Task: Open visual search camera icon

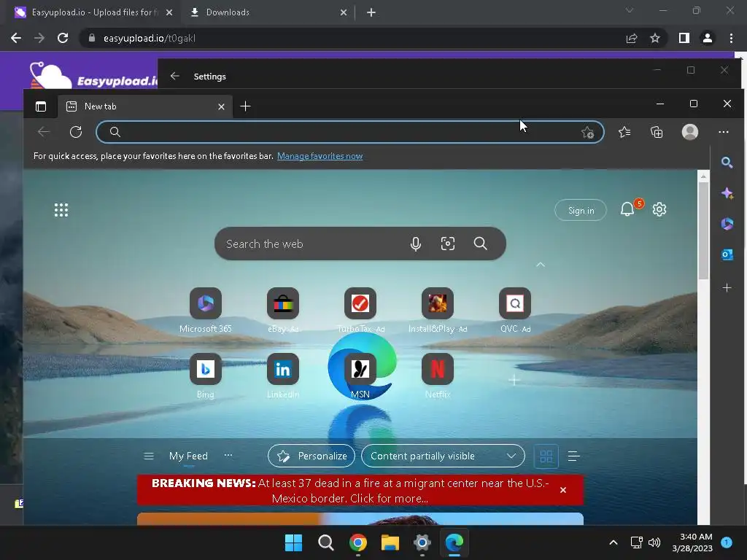Action: (448, 244)
